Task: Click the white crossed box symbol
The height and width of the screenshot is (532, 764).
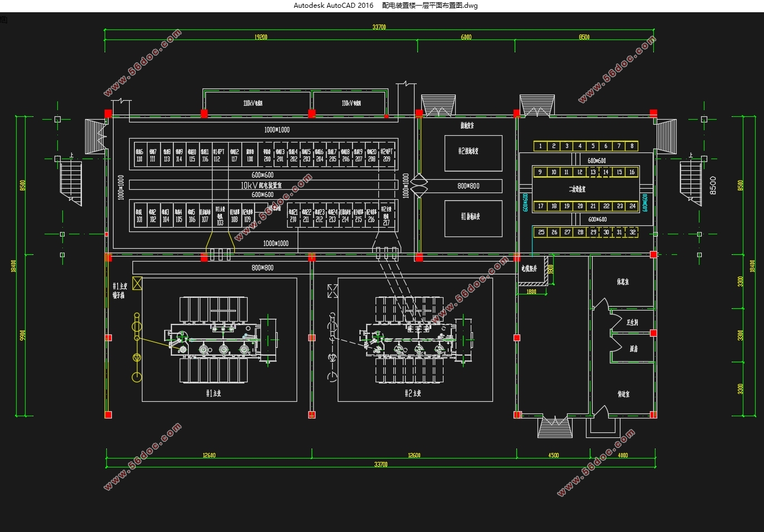Action: pos(332,290)
